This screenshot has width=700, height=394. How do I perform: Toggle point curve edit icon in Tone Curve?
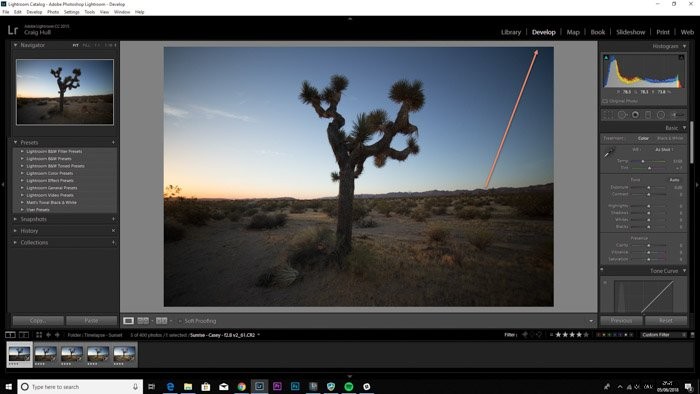605,282
